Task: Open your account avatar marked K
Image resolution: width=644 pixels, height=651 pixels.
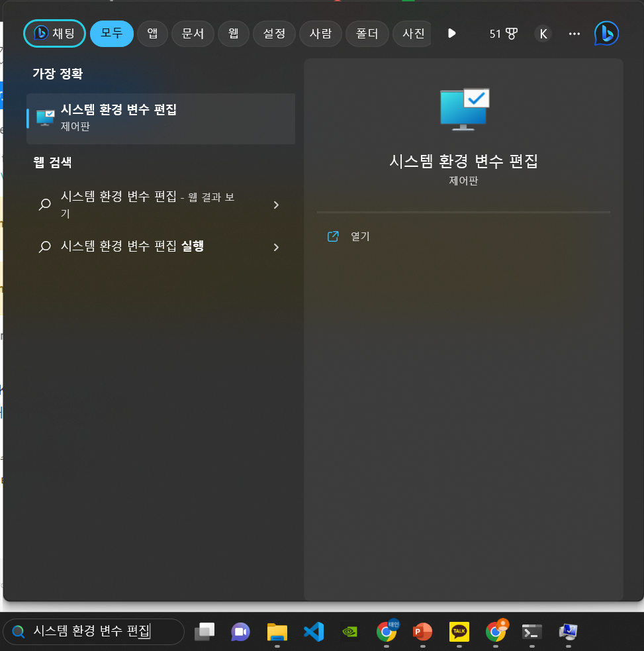Action: point(543,33)
